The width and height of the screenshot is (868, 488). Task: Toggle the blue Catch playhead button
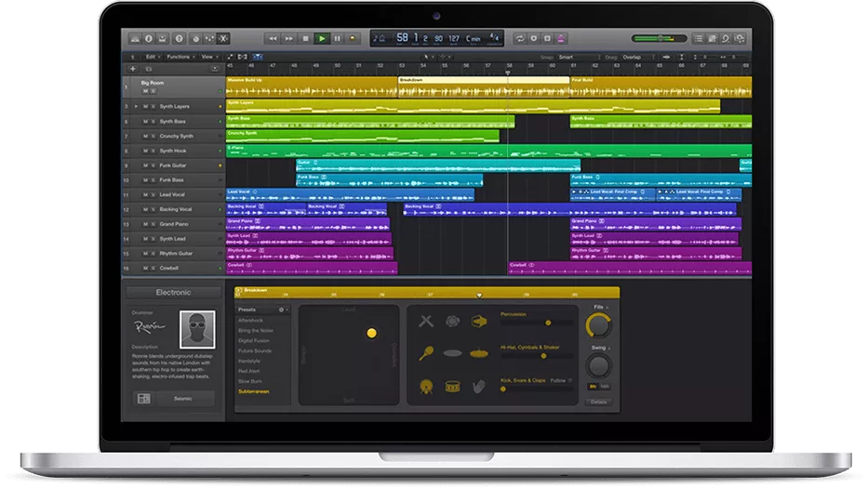tap(258, 57)
